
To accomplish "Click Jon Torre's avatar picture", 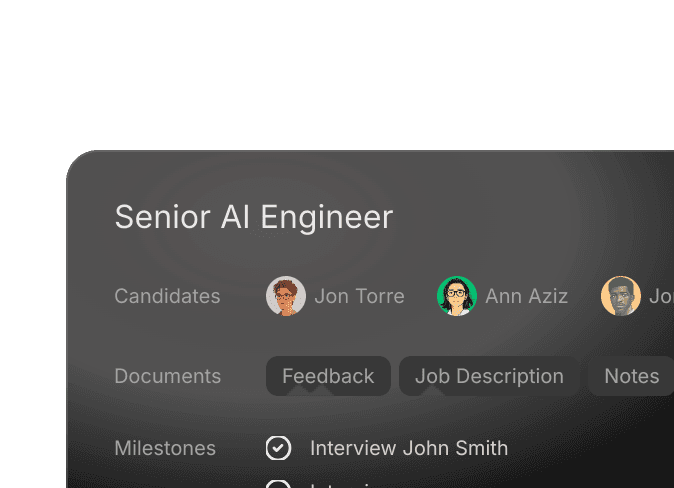I will (286, 296).
